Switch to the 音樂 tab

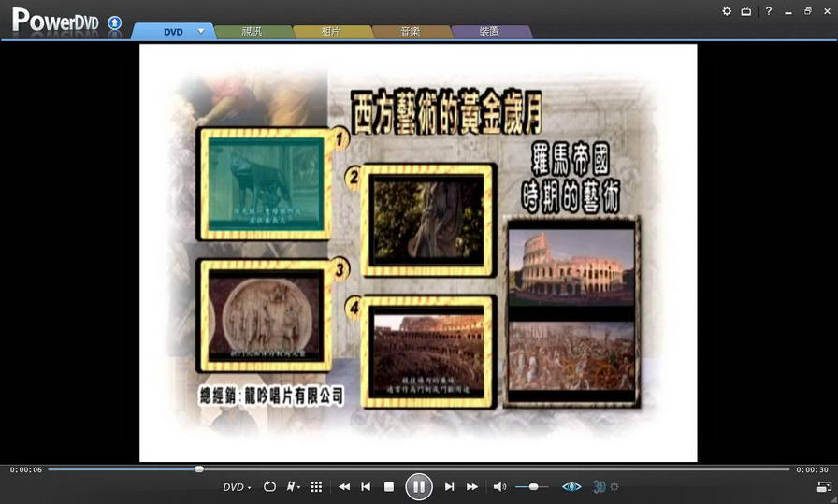pos(410,32)
